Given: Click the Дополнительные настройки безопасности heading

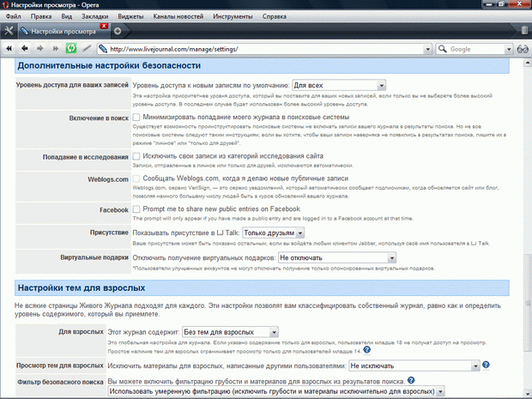Looking at the screenshot, I should [109, 65].
